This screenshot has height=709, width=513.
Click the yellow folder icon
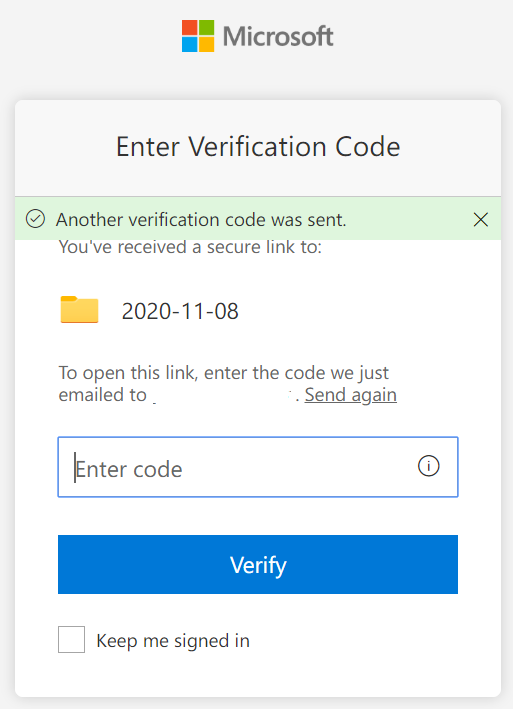coord(80,310)
